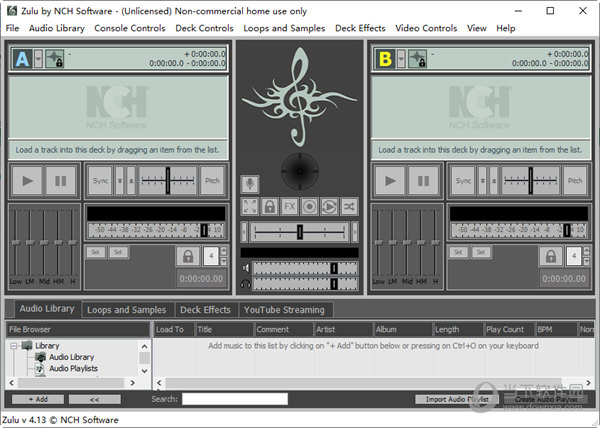Open the Video Controls menu
Screen dimensions: 600x428
coord(426,28)
